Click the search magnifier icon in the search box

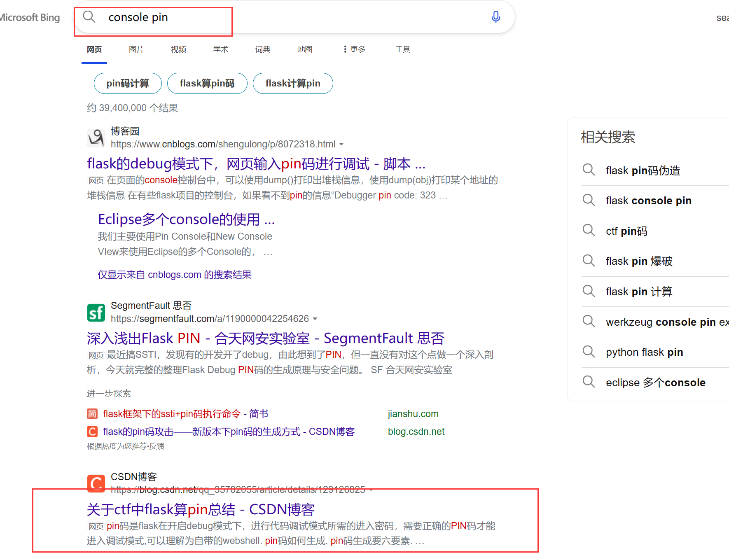coord(89,17)
